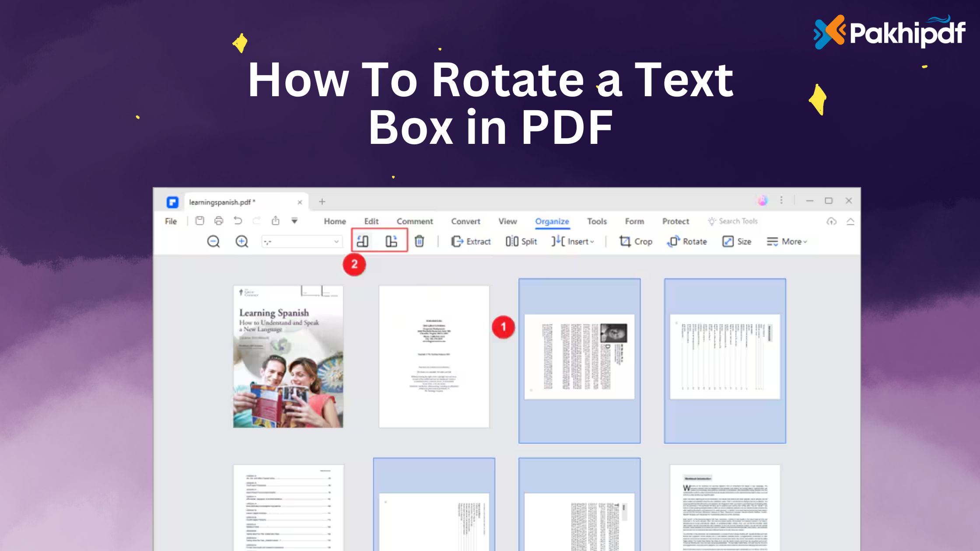Screen dimensions: 980x551
Task: Delete selected pages with the trash icon
Action: click(x=420, y=241)
